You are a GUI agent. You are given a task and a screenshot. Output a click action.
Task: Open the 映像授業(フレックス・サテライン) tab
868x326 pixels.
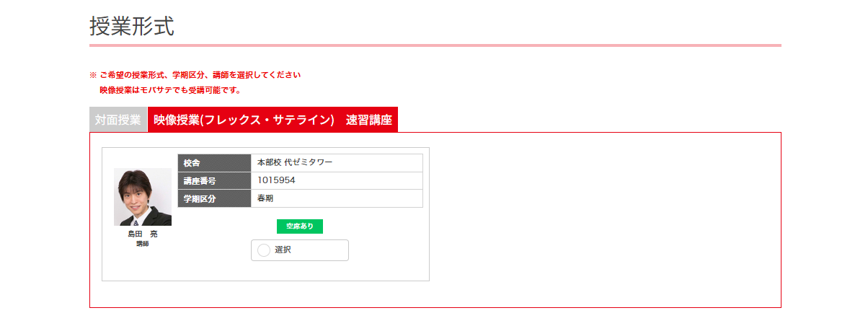(x=244, y=120)
